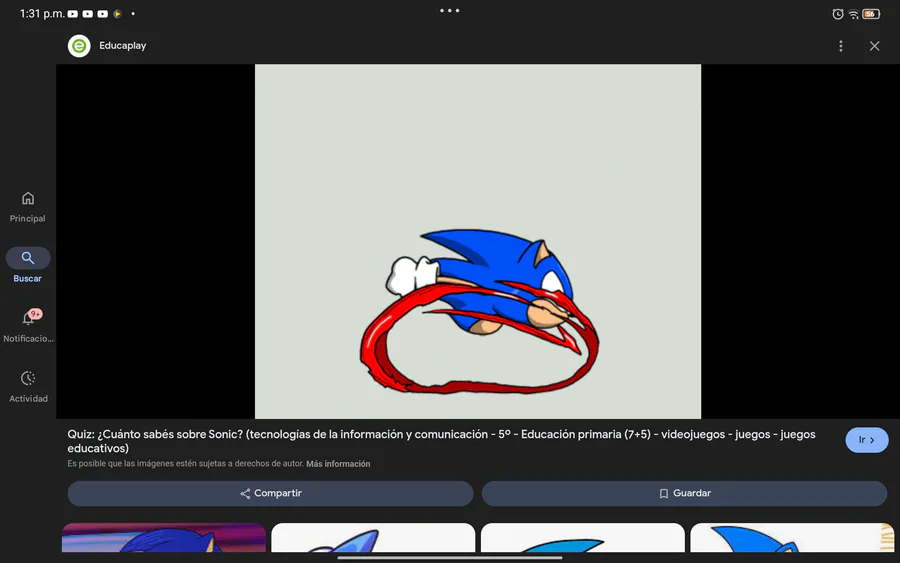
Task: Tap the Sonic spinning image
Action: (x=478, y=241)
